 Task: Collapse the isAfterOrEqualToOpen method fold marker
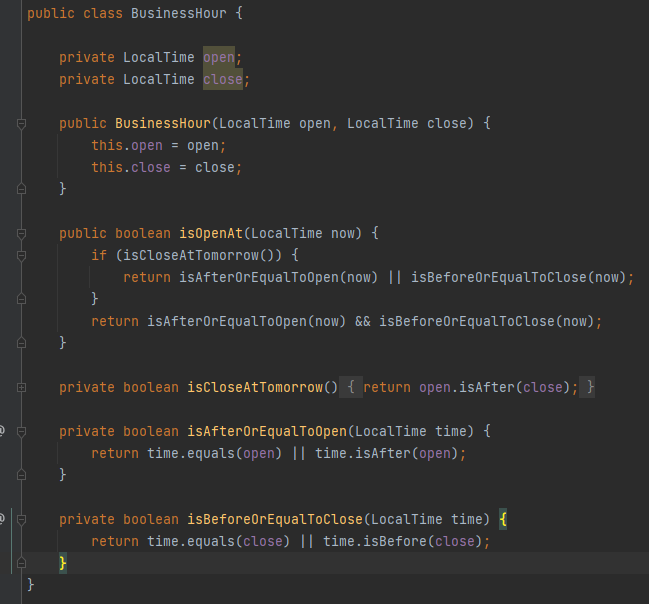[x=22, y=432]
